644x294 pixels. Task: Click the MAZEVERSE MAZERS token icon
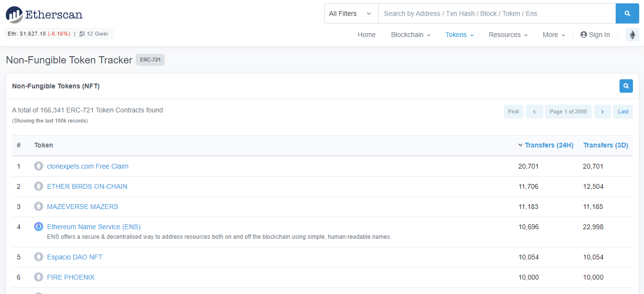[x=38, y=207]
